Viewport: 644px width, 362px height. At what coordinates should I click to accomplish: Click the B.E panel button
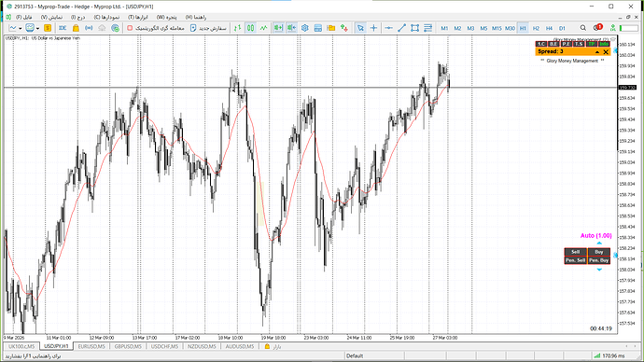[x=553, y=44]
